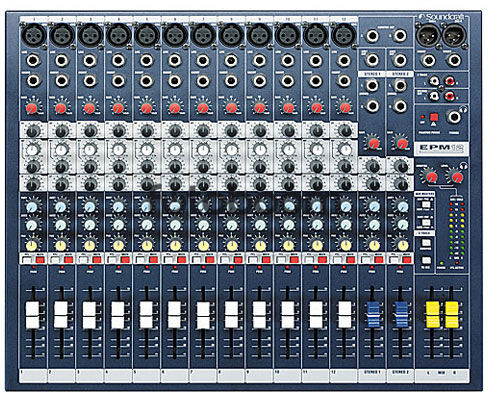This screenshot has height=398, width=488.
Task: Click the red monitor level knob
Action: (431, 177)
